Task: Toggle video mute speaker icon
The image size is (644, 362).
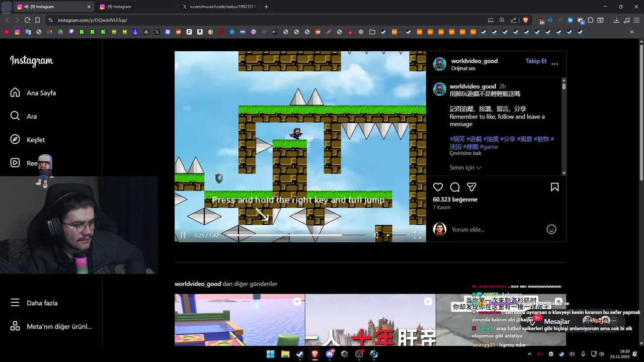Action: coord(377,235)
